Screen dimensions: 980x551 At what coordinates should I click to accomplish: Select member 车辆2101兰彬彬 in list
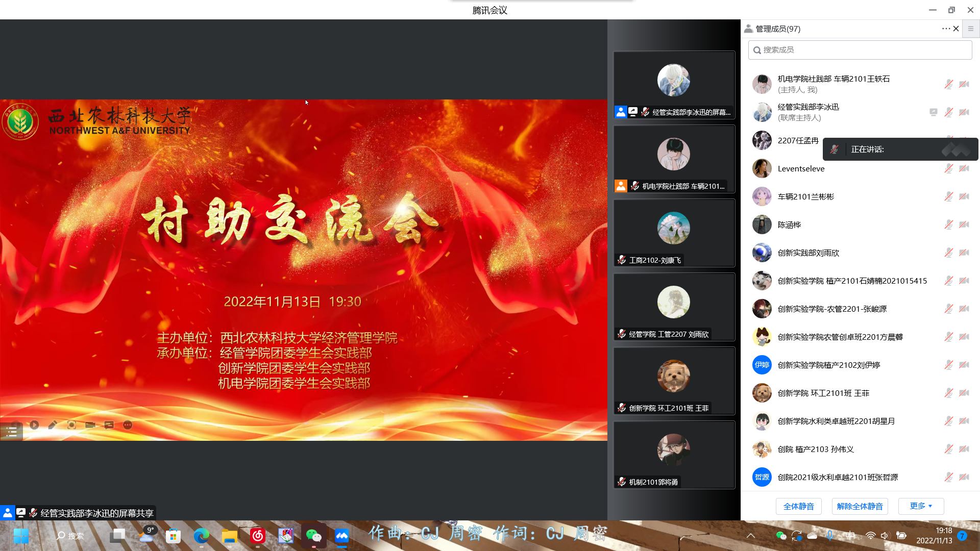click(x=805, y=196)
